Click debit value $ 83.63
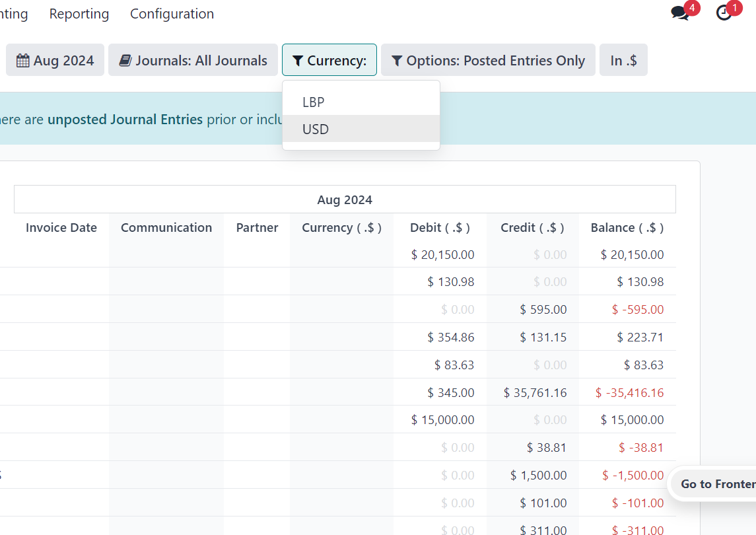 454,365
